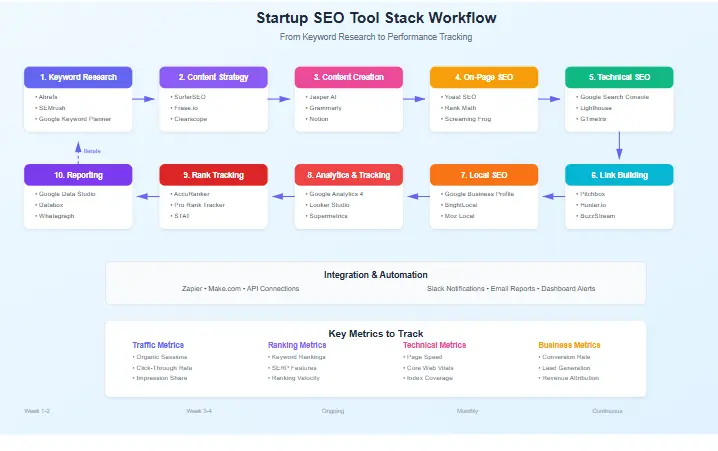Select the 'BrightLocal' list item
718x451 pixels.
(459, 205)
